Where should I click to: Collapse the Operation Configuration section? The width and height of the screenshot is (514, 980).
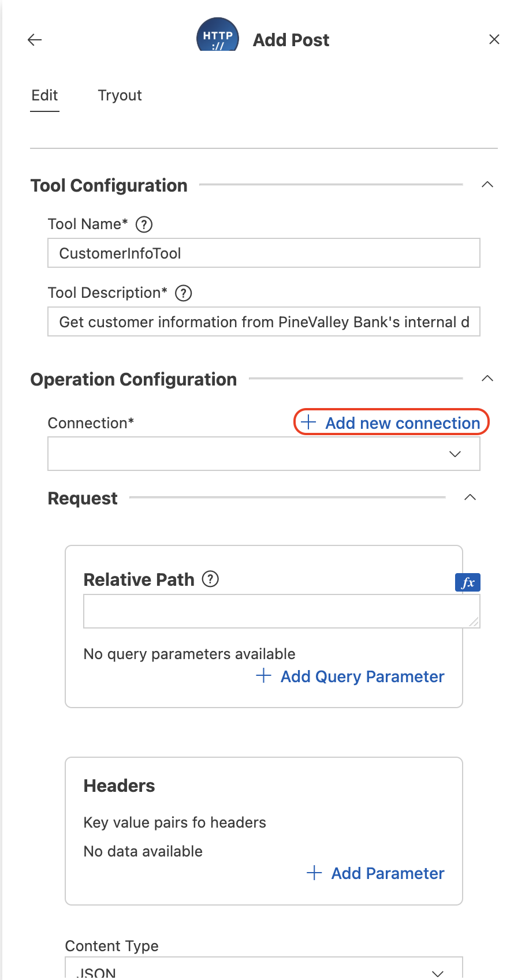[487, 379]
